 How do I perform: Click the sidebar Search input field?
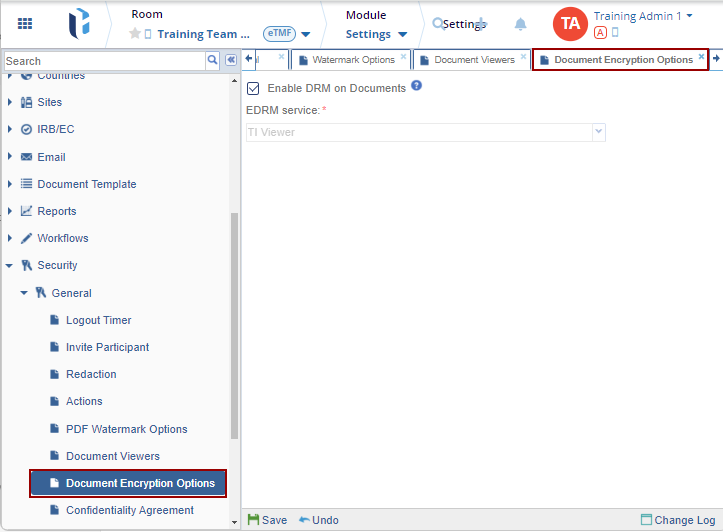(x=104, y=61)
